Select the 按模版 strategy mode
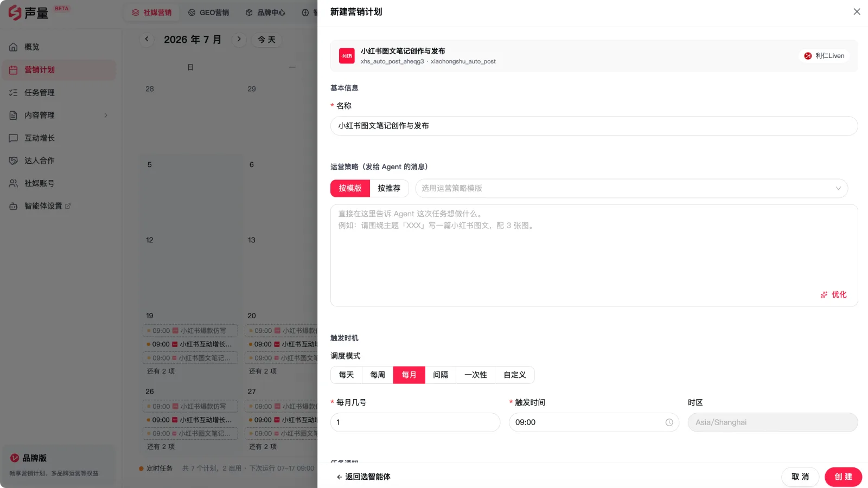 click(350, 188)
